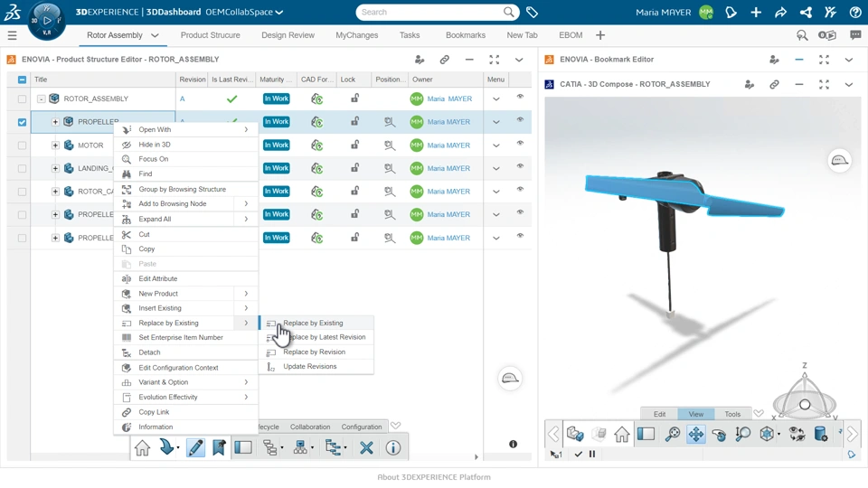The image size is (868, 488).
Task: Open the Menu chevron for the ROTOR_ASSEMBLY row
Action: tap(496, 99)
